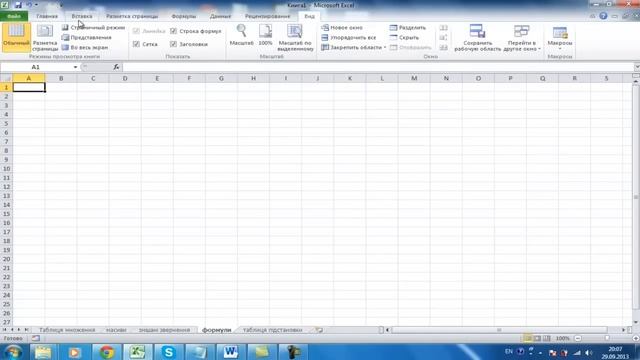Open Перейти в другое окно dropdown

[521, 37]
